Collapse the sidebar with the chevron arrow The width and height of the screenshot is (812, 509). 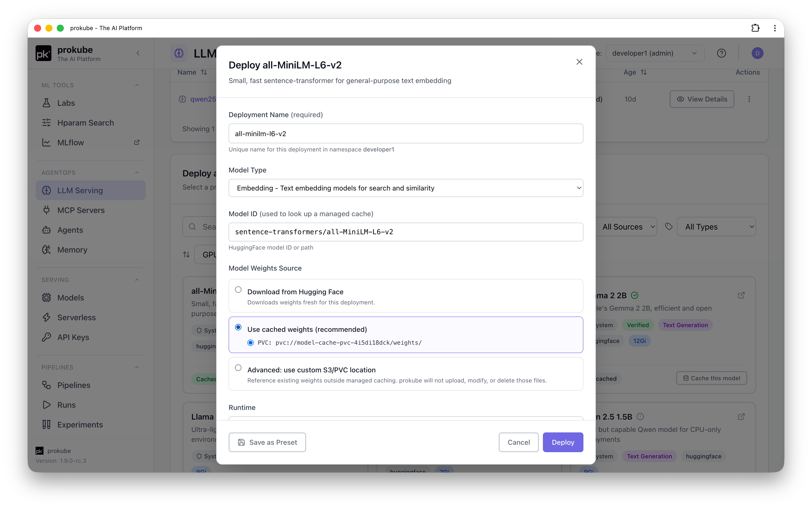pyautogui.click(x=138, y=53)
